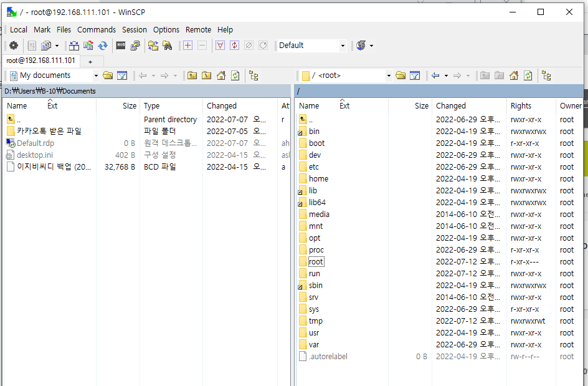Click the queue list toolbar icon
This screenshot has width=588, height=386.
pos(32,46)
